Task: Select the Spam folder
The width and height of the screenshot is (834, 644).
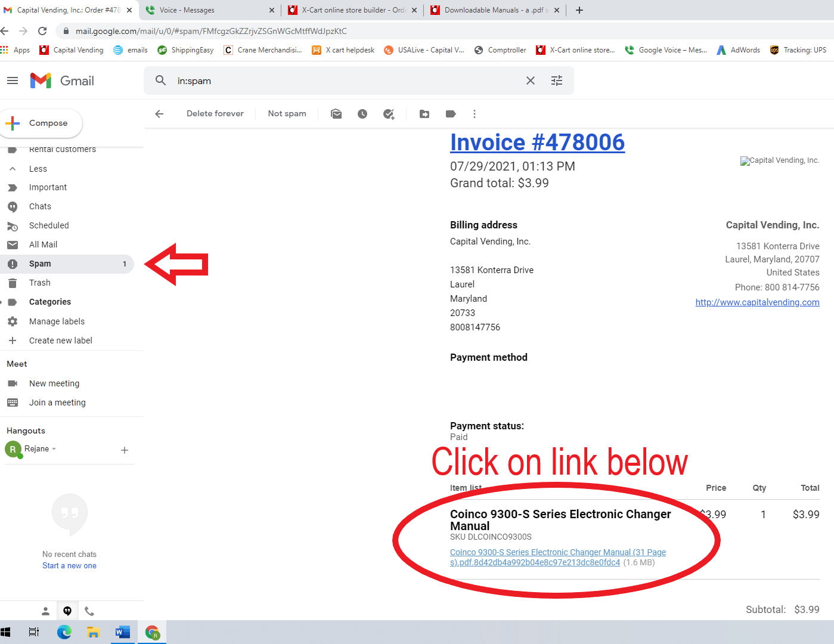Action: tap(67, 264)
